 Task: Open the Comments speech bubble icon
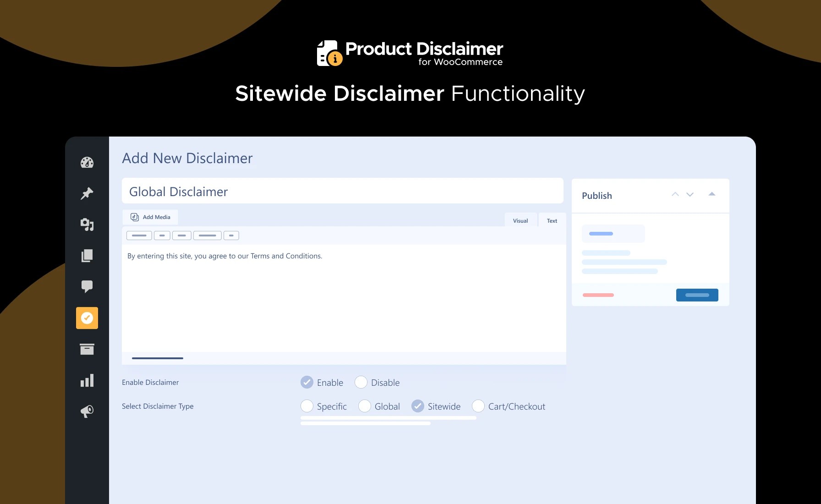[87, 287]
